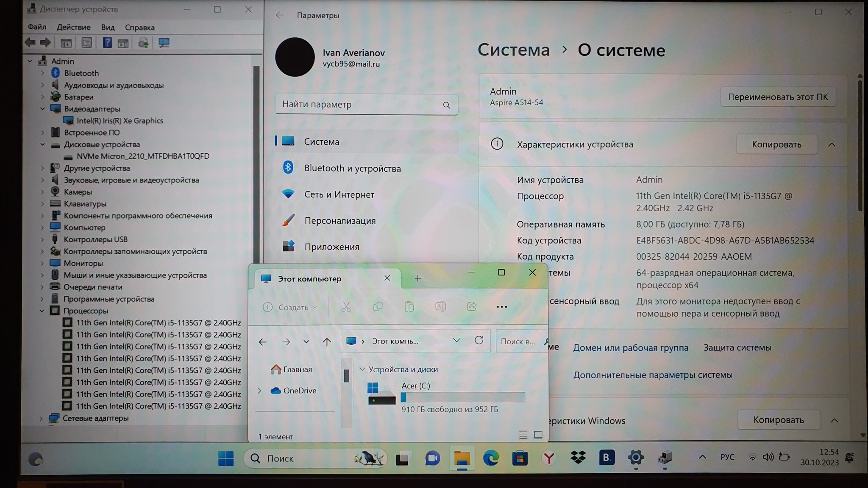Click the blue help icon in Device Manager toolbar

107,43
